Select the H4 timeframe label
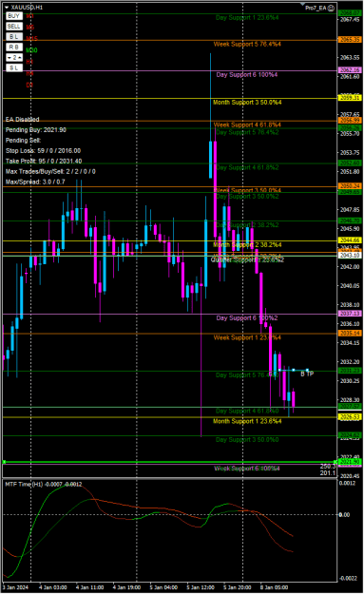 pos(29,73)
